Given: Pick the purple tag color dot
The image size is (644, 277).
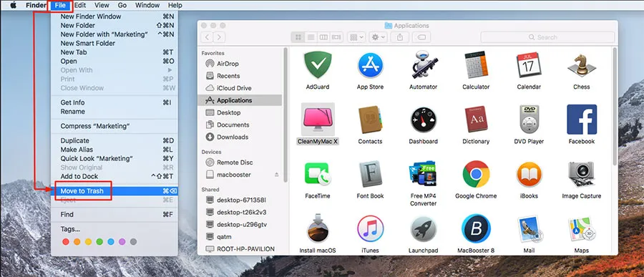Looking at the screenshot, I should tap(122, 242).
